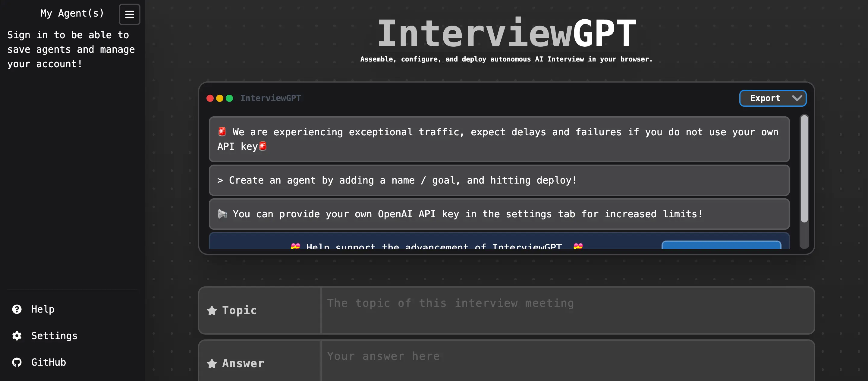Click the star icon beside the Answer label
This screenshot has width=868, height=381.
tap(212, 363)
